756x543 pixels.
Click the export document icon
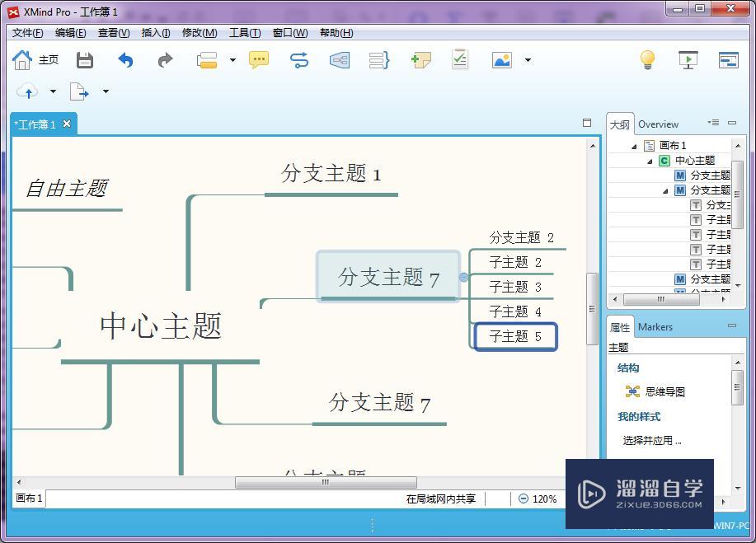[79, 91]
